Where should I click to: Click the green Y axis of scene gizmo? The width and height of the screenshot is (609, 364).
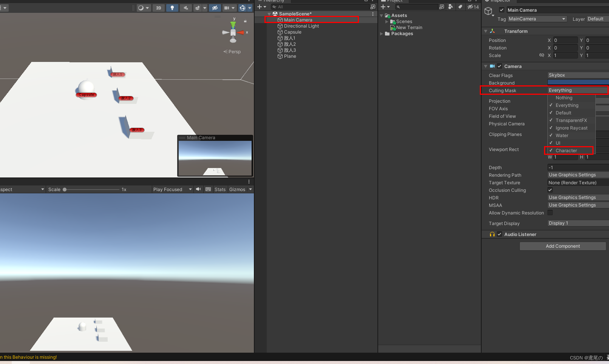233,25
